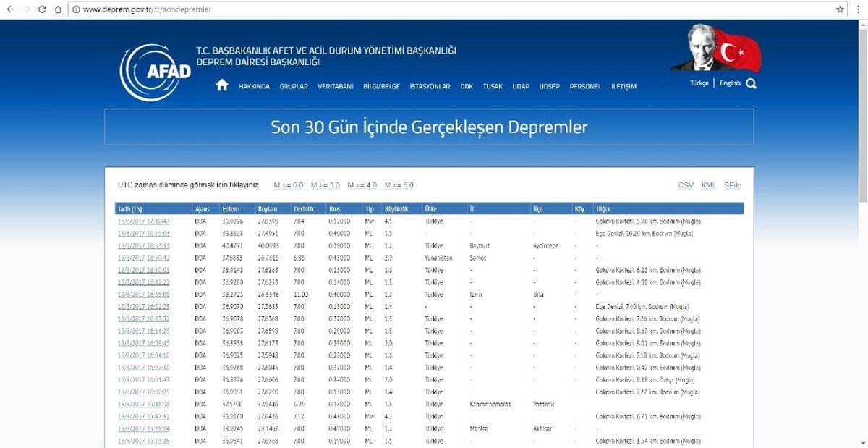Click the Aydıntepe district cell
Viewport: 868px width, 448px height.
coord(546,245)
